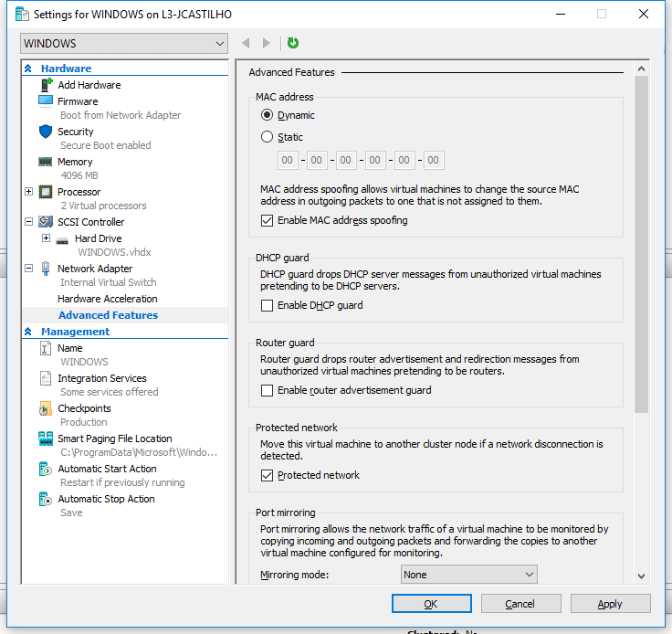Select Advanced Features in the tree

click(108, 315)
